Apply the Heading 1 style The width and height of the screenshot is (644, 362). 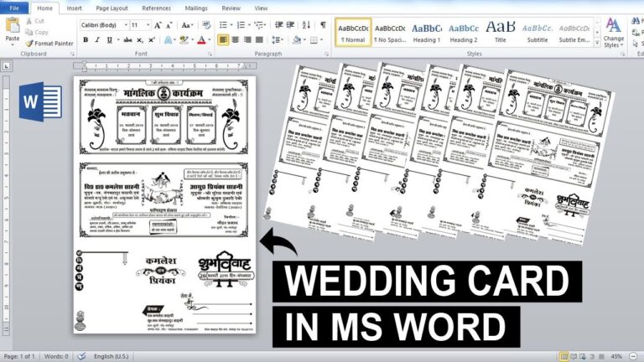click(426, 33)
